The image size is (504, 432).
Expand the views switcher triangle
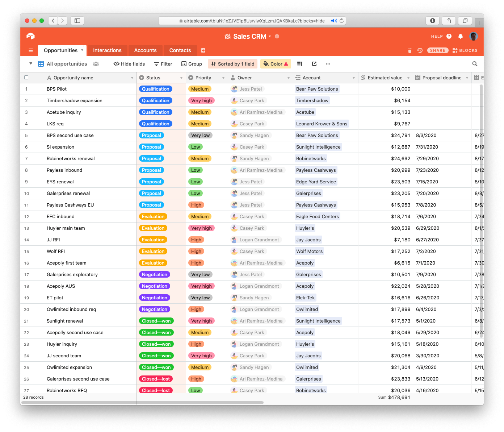coord(31,63)
